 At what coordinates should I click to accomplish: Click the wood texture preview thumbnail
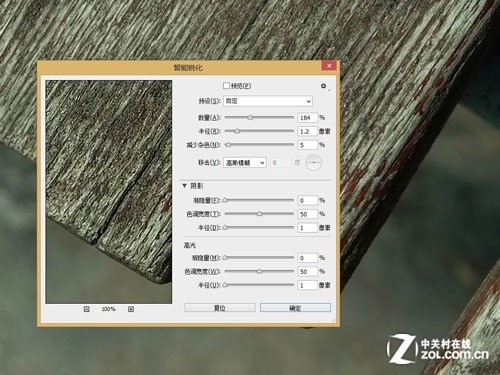click(109, 192)
